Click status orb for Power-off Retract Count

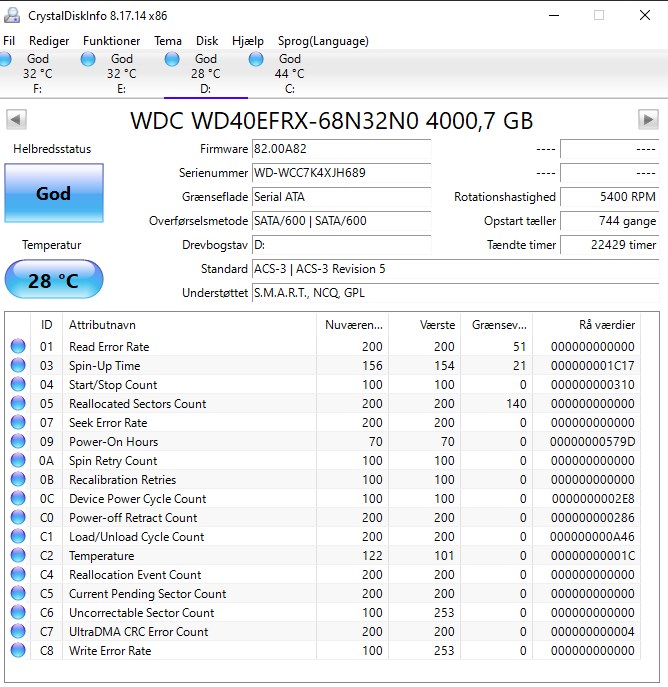[18, 517]
